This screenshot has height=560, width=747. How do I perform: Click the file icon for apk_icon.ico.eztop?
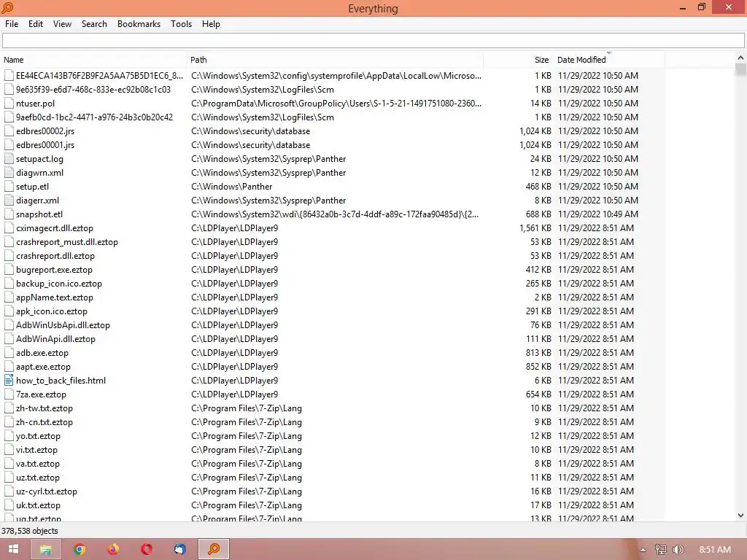pyautogui.click(x=9, y=311)
